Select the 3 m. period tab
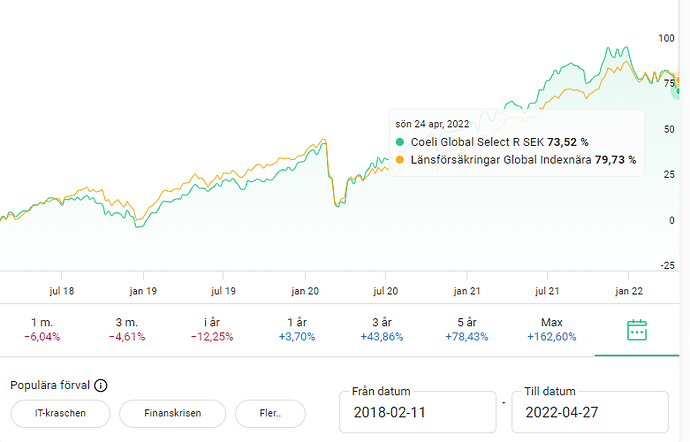 (126, 329)
